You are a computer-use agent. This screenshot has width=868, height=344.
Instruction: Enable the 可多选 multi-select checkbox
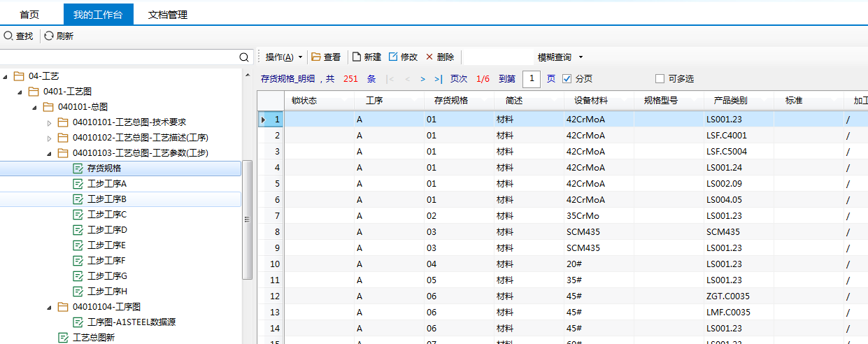[x=660, y=79]
